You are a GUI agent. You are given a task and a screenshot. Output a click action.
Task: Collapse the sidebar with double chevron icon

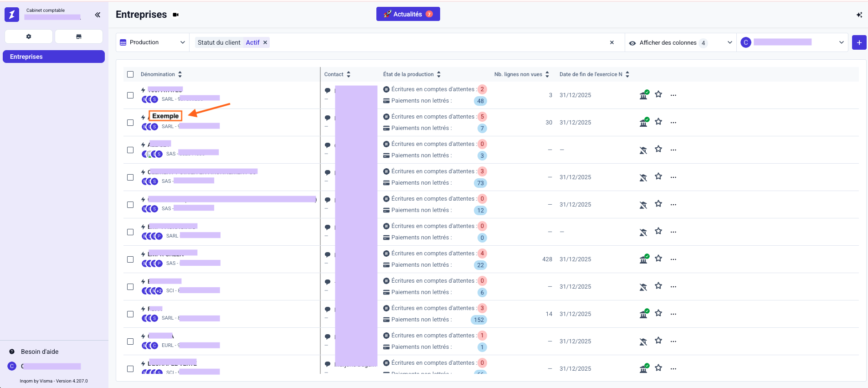pos(98,15)
